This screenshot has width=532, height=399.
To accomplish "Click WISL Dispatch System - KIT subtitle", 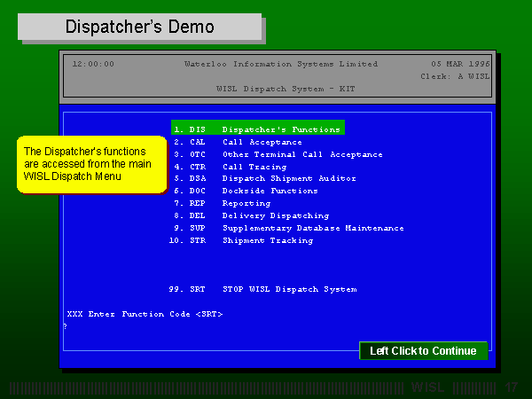I will tap(286, 89).
